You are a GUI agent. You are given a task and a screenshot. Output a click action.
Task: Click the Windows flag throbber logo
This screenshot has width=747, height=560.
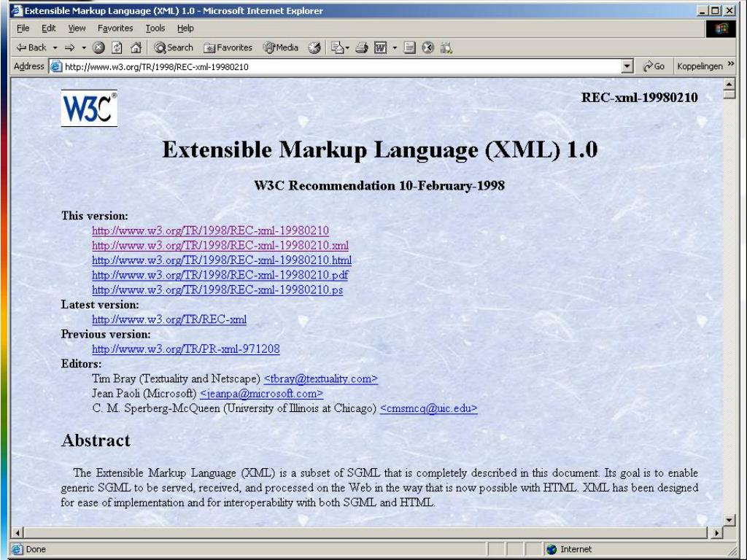(x=721, y=28)
